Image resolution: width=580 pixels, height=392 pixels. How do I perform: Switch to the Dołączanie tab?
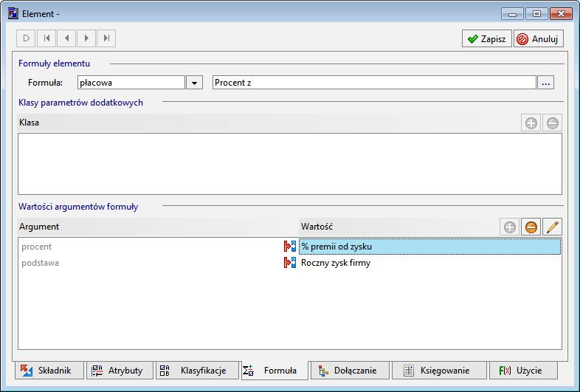pyautogui.click(x=350, y=371)
